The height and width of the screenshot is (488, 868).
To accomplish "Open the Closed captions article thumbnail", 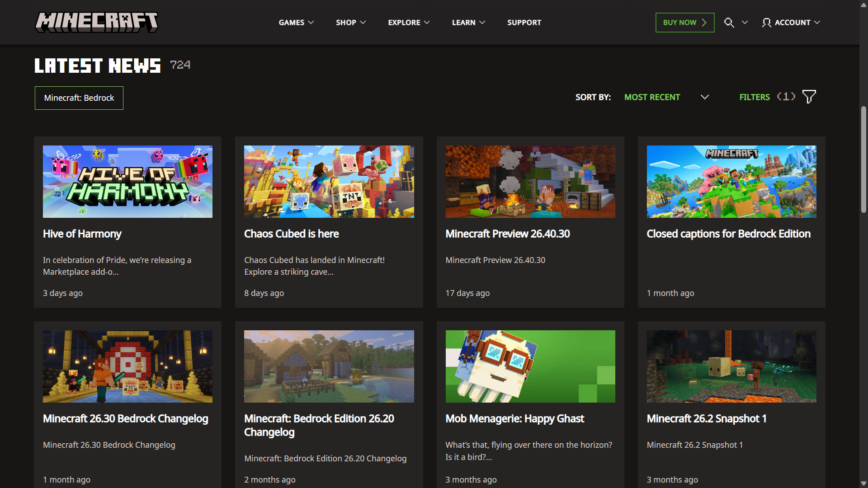I will pos(731,182).
